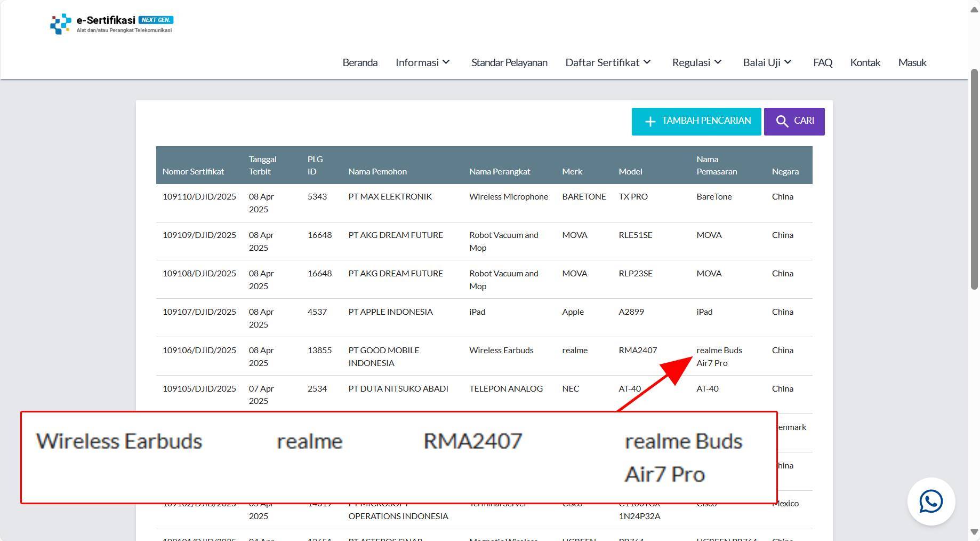This screenshot has height=541, width=980.
Task: Click the Nama Perangkat column header
Action: [x=500, y=171]
